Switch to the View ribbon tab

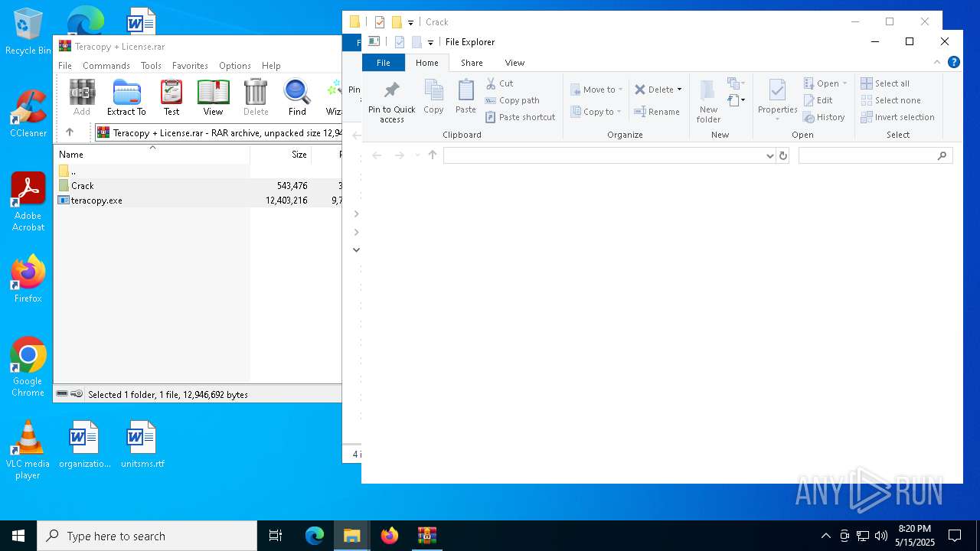514,63
